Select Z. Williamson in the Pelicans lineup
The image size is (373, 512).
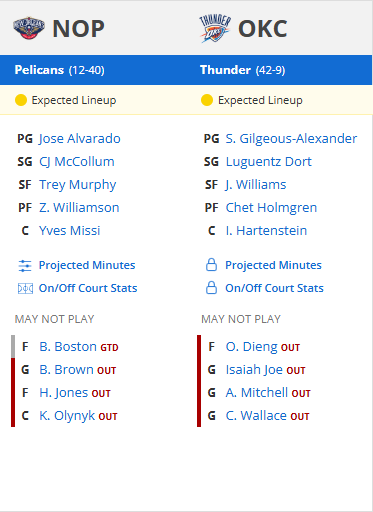[79, 208]
